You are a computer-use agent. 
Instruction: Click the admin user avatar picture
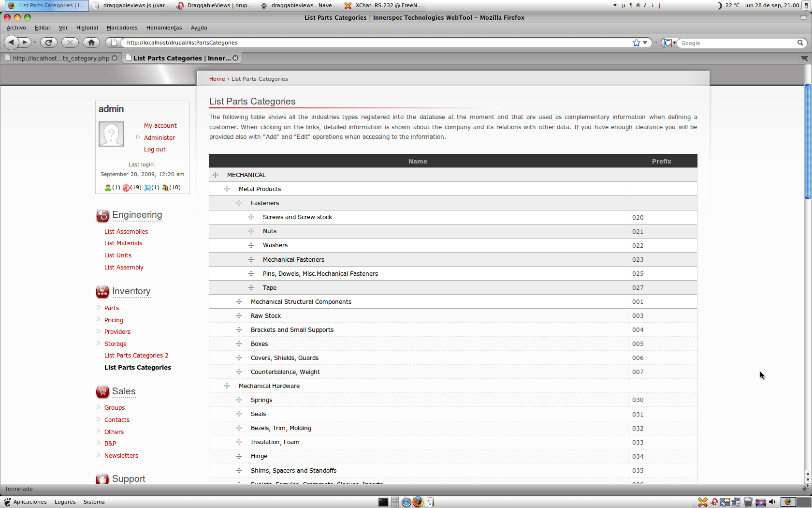111,134
